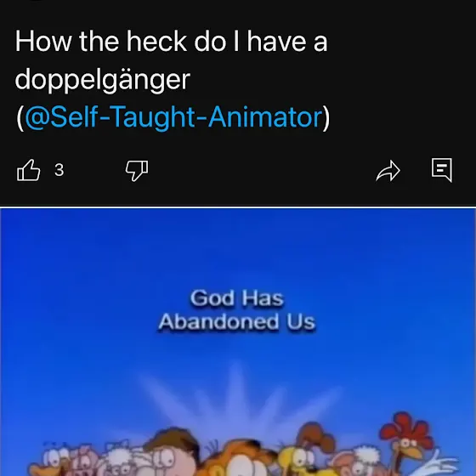Dislike the post with thumbs down icon

coord(137,171)
